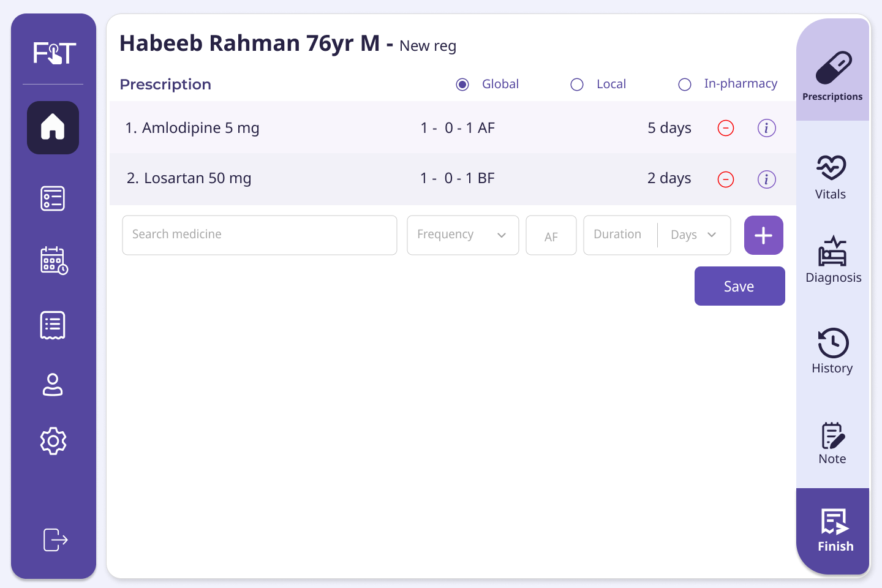Remove Losartan 50 mg from prescription
This screenshot has width=882, height=588.
click(x=726, y=179)
